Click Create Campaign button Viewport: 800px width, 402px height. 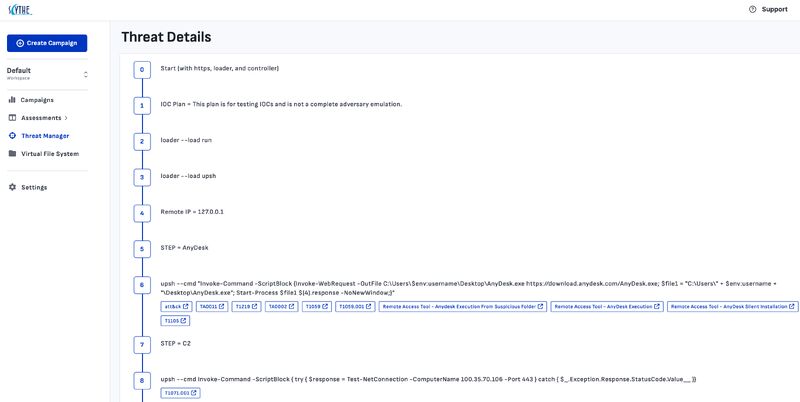(x=47, y=43)
